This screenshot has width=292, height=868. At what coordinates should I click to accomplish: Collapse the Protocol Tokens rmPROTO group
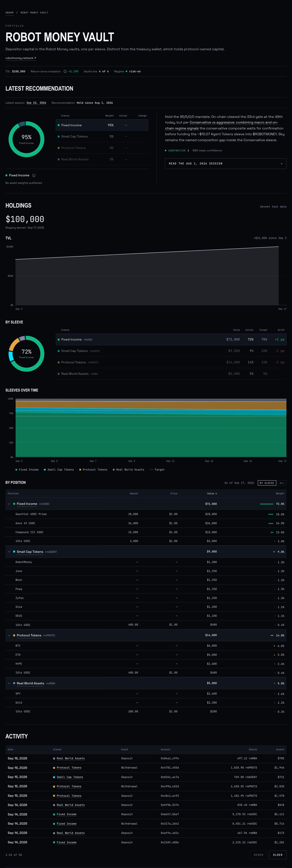pos(9,635)
